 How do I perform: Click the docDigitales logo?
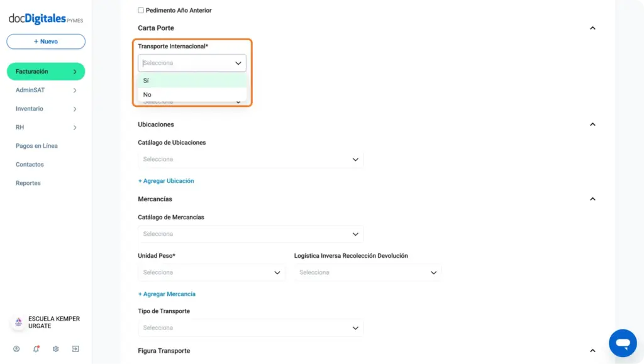point(46,18)
